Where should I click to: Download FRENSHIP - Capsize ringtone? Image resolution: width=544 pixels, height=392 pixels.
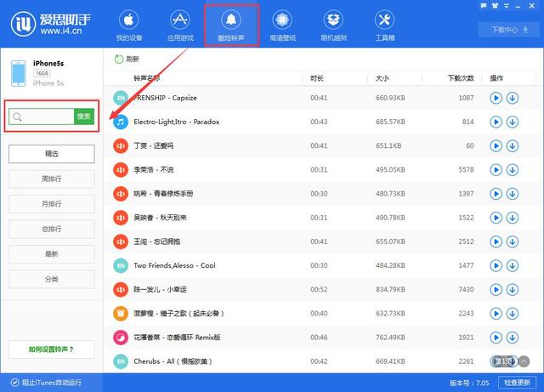point(513,98)
